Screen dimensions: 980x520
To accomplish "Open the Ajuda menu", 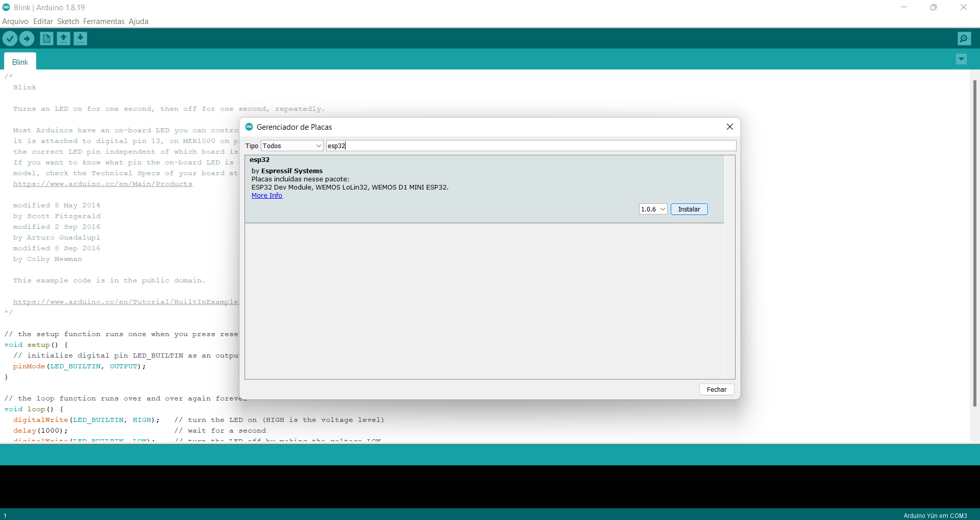I will click(138, 21).
